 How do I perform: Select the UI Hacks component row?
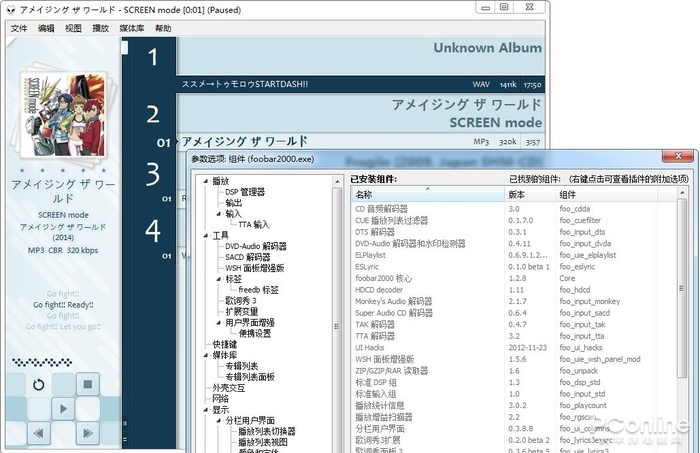point(514,348)
